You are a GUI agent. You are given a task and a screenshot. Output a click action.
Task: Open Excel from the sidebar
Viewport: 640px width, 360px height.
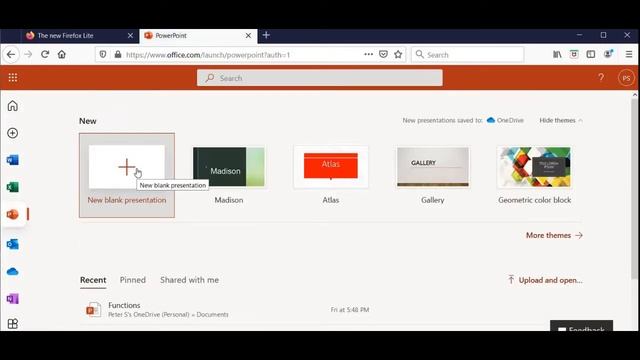(x=13, y=187)
